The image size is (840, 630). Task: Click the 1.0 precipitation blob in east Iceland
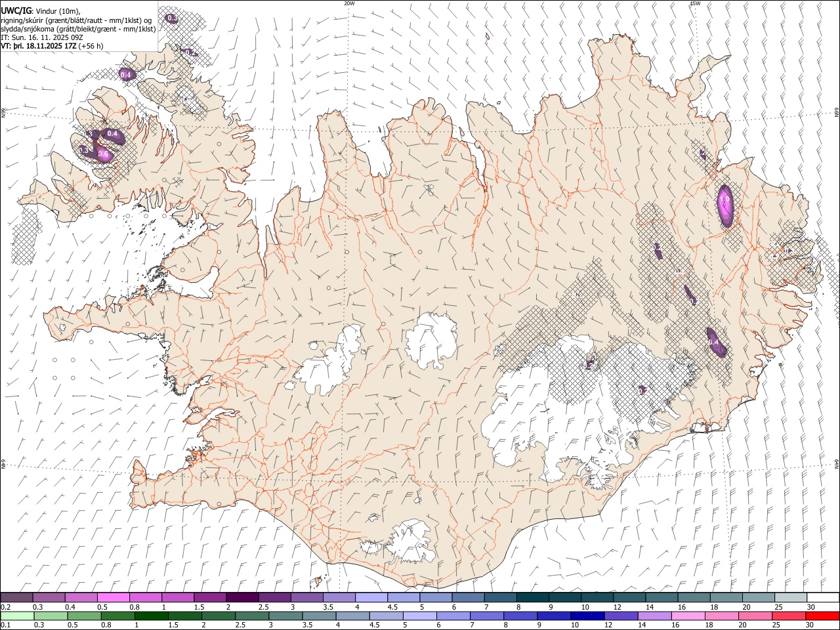coord(724,205)
